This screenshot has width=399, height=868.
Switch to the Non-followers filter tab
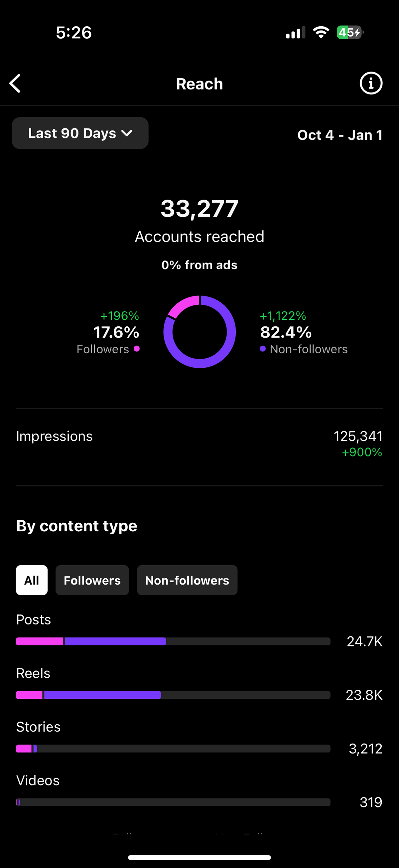187,580
